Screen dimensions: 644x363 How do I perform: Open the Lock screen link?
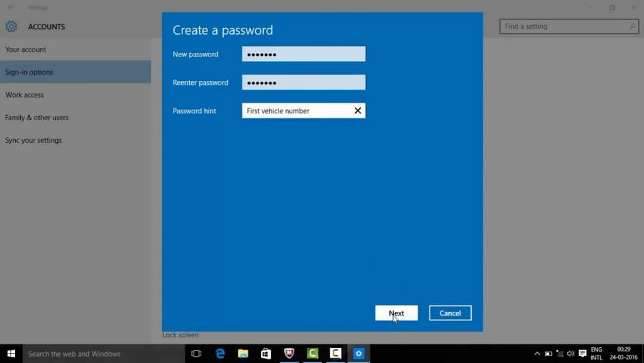(180, 335)
